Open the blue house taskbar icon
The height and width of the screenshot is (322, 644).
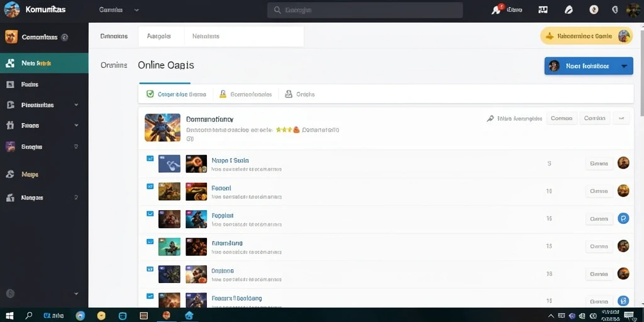pyautogui.click(x=189, y=316)
